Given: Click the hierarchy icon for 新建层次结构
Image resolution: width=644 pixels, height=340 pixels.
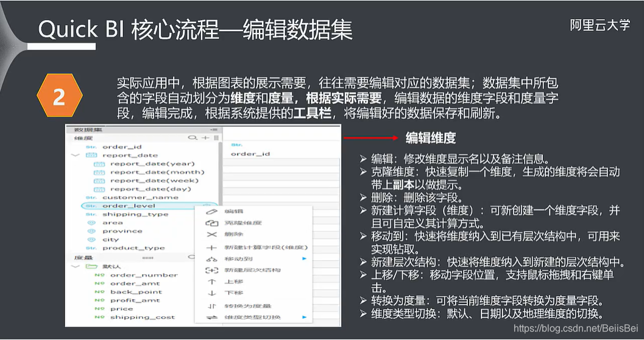Looking at the screenshot, I should pos(211,270).
